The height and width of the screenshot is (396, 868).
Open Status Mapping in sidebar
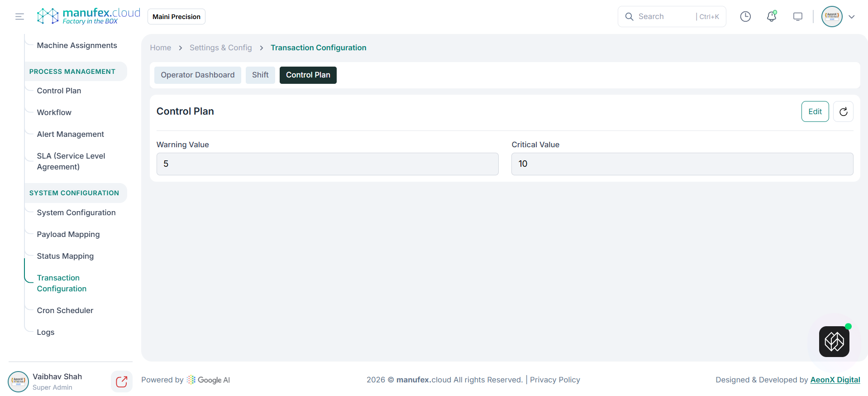(66, 256)
